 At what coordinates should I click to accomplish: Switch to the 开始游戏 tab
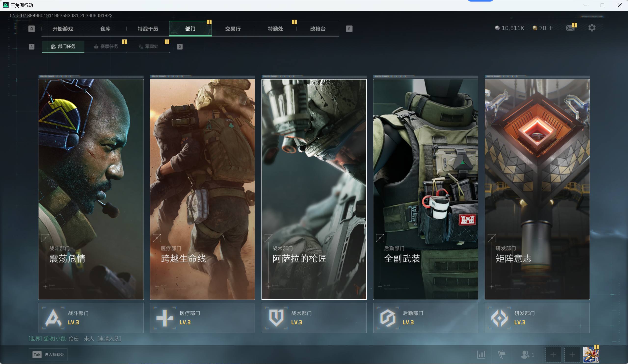[x=63, y=29]
